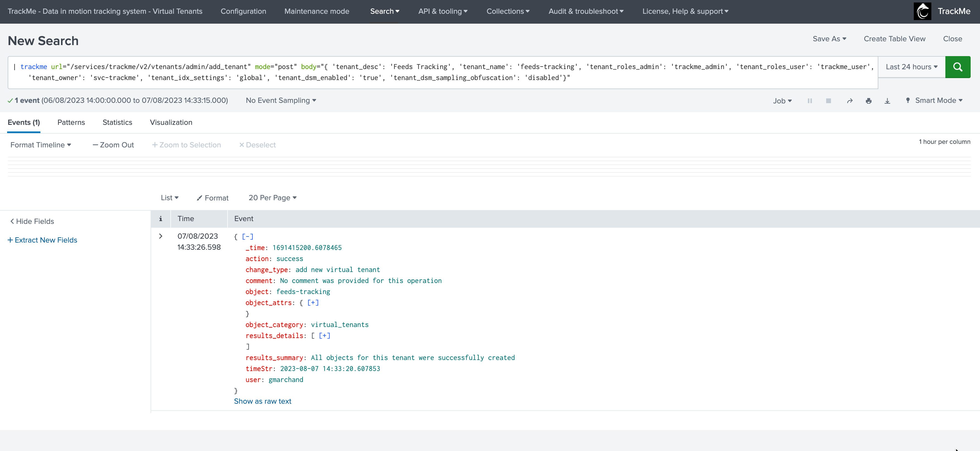Image resolution: width=980 pixels, height=451 pixels.
Task: Pause the search job
Action: (810, 101)
